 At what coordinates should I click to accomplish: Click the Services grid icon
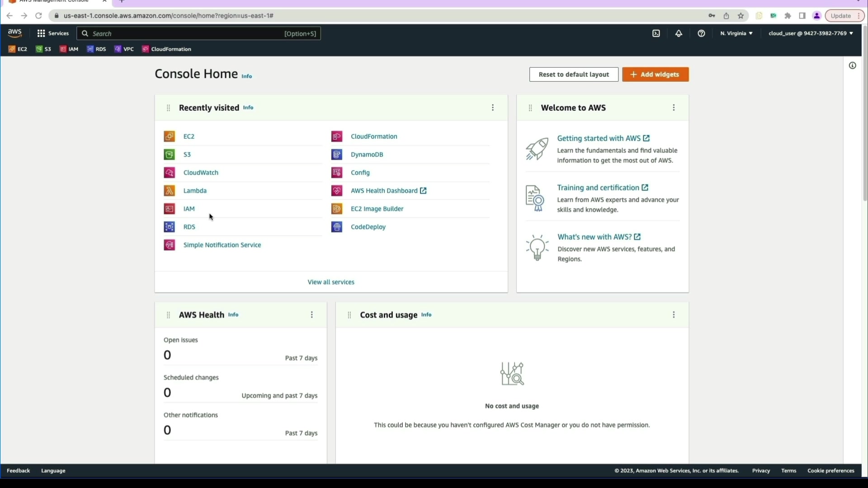click(41, 33)
